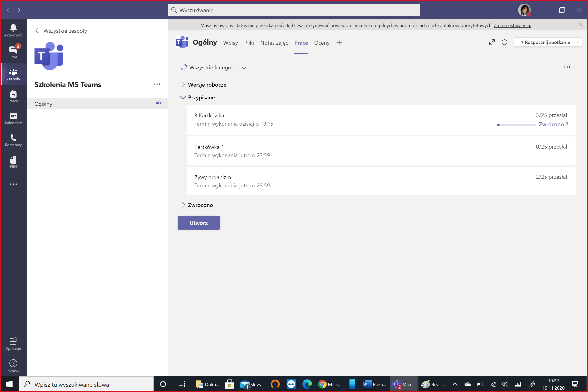Switch to the Oceny tab
Image resolution: width=588 pixels, height=392 pixels.
(x=321, y=43)
